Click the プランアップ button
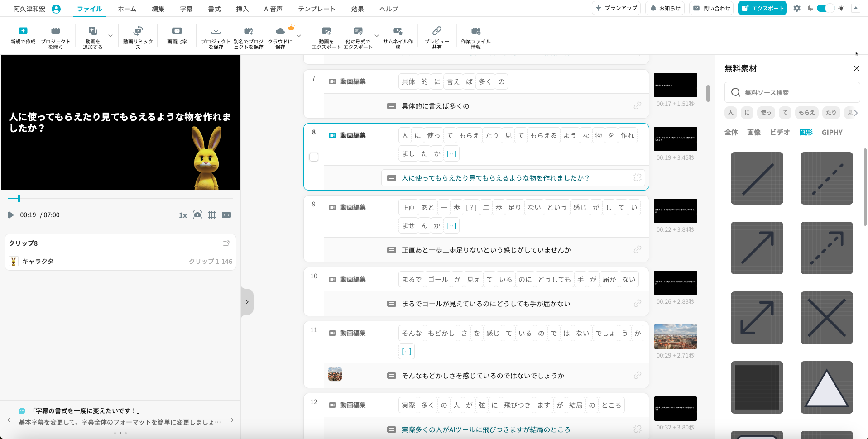 coord(616,8)
